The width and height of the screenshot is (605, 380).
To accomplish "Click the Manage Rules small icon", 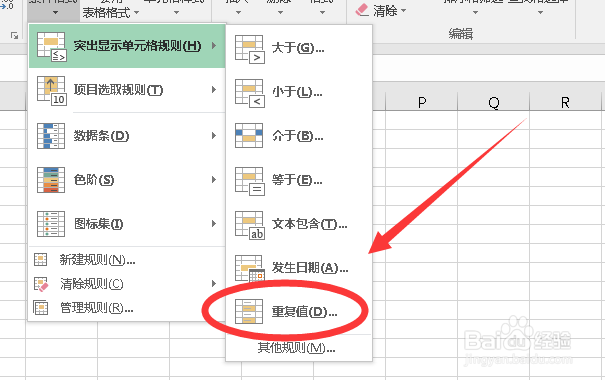I will (x=41, y=308).
